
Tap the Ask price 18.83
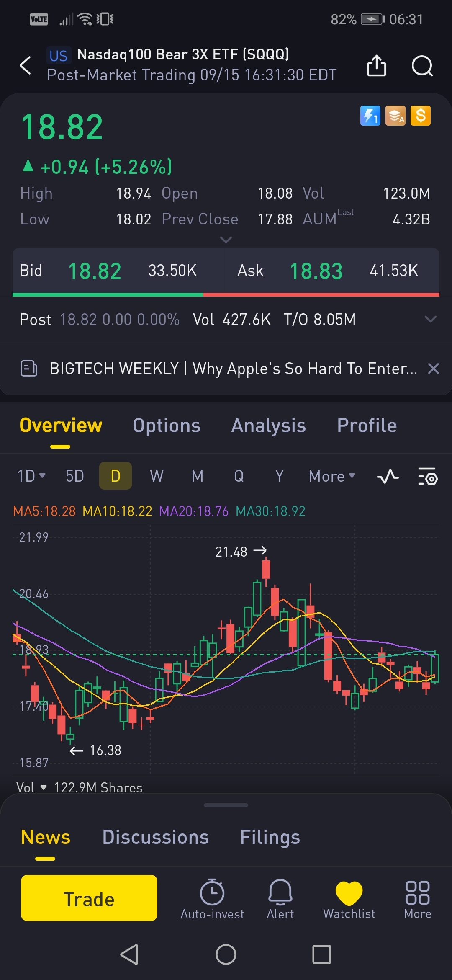[316, 271]
